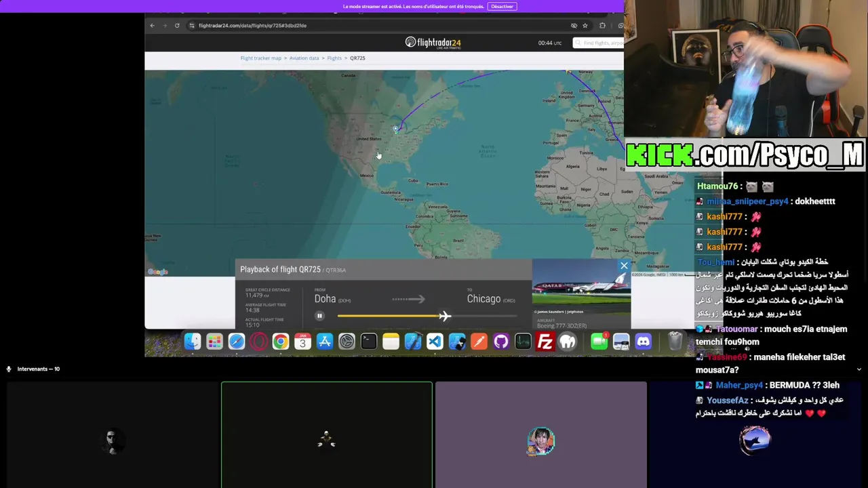Open the Flights breadcrumb link
Viewport: 868px width, 488px height.
pyautogui.click(x=334, y=58)
